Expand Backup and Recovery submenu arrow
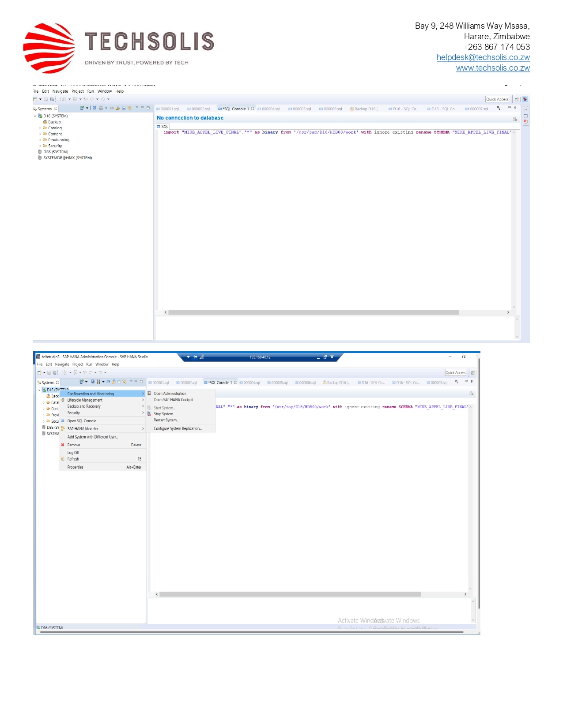 pyautogui.click(x=143, y=406)
